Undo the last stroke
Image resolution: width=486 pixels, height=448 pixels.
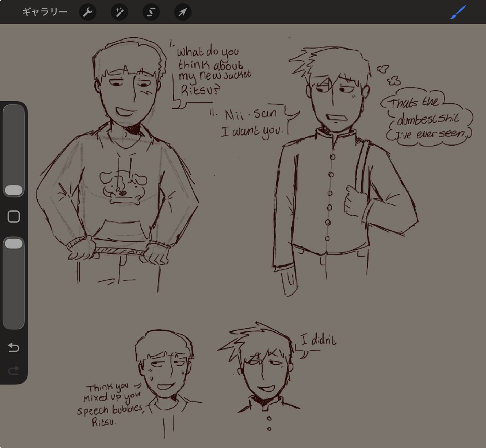tap(14, 347)
